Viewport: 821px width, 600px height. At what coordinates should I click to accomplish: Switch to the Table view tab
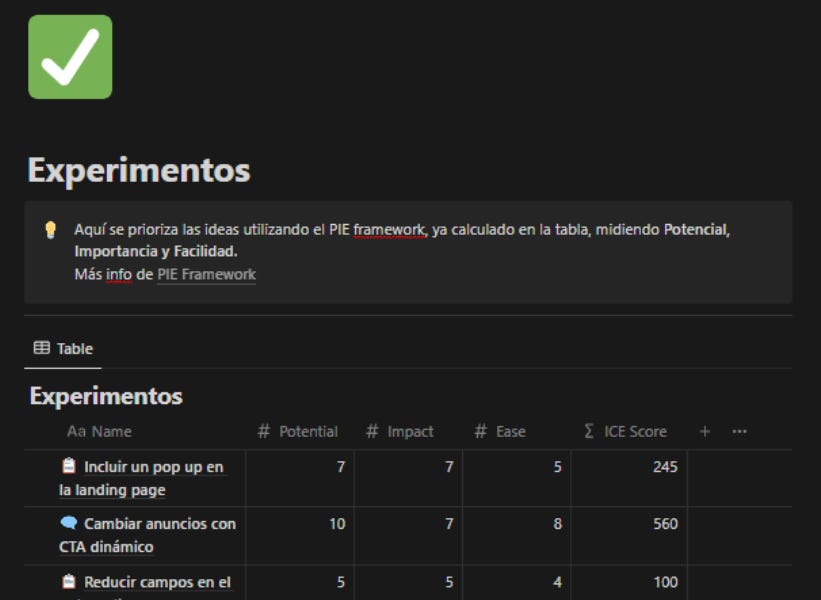point(63,347)
